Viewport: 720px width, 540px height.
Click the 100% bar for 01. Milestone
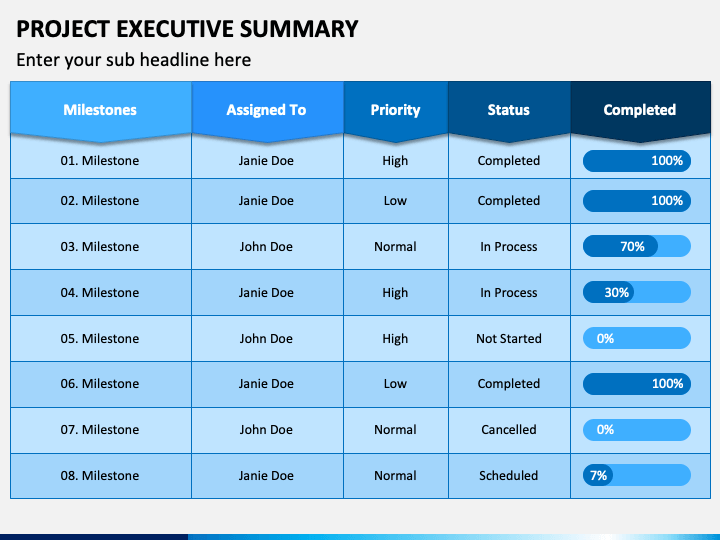637,161
